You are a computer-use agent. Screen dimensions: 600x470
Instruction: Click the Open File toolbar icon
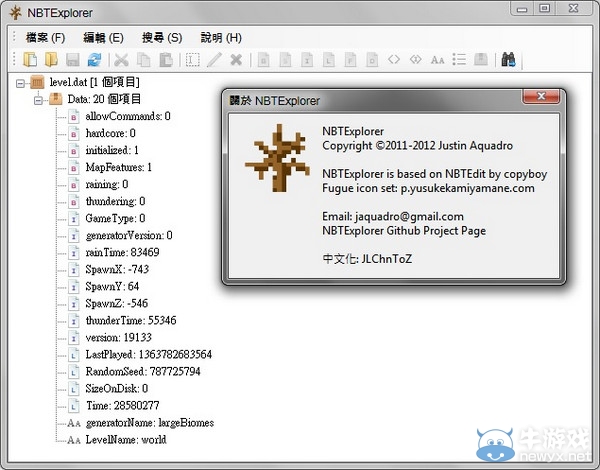coord(30,60)
